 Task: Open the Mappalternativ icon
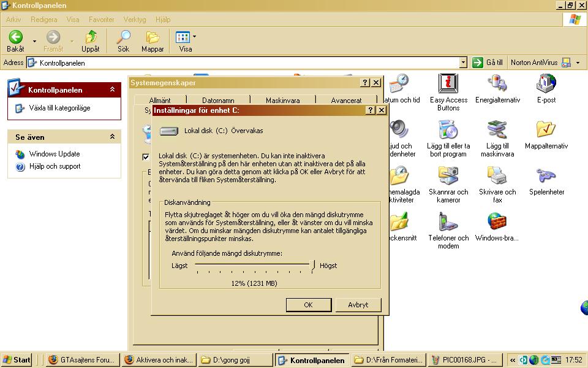click(546, 135)
